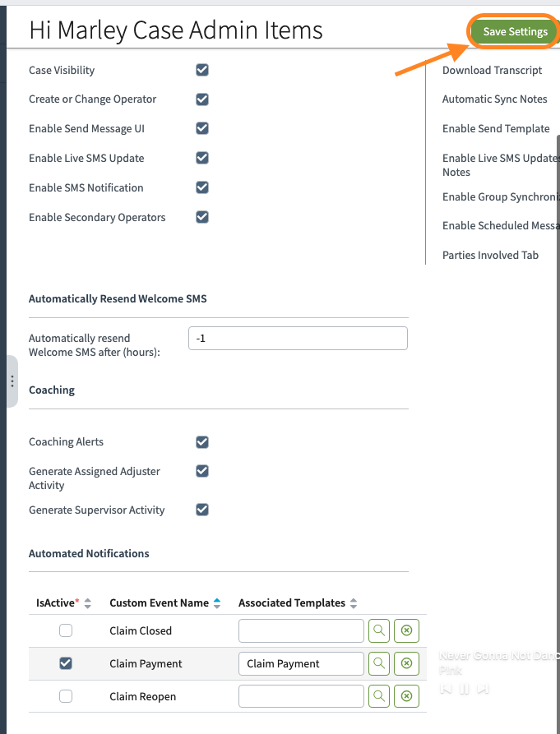The width and height of the screenshot is (560, 734).
Task: Sort by Associated Templates column
Action: point(354,603)
